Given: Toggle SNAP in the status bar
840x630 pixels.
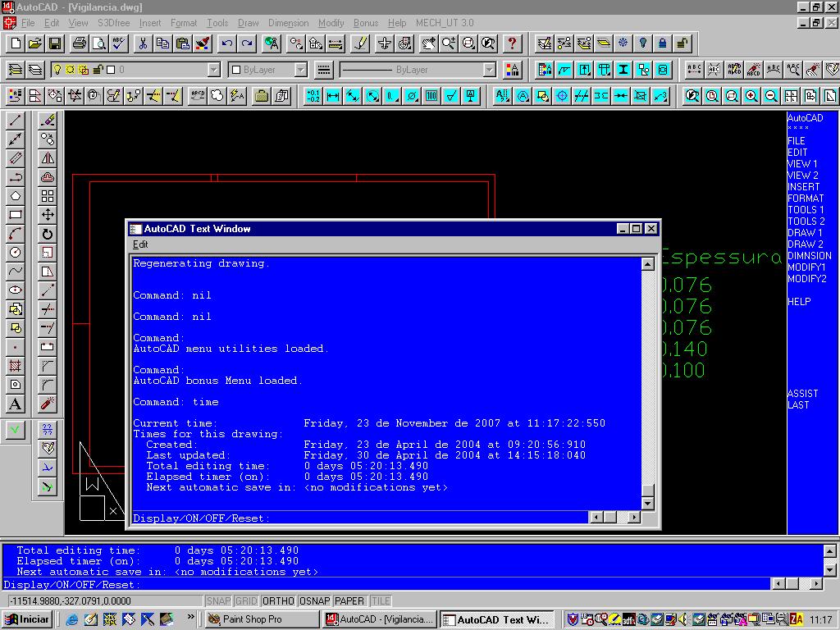Looking at the screenshot, I should [218, 601].
